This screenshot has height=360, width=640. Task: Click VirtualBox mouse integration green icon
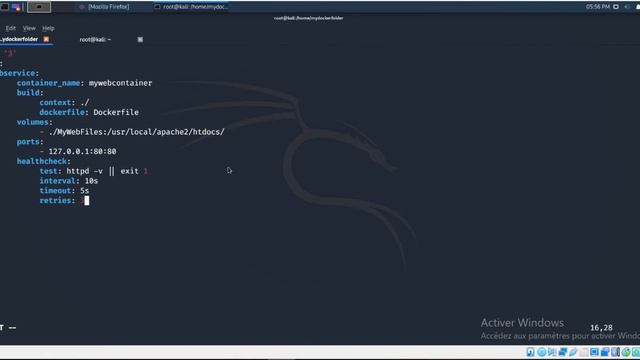[x=626, y=352]
